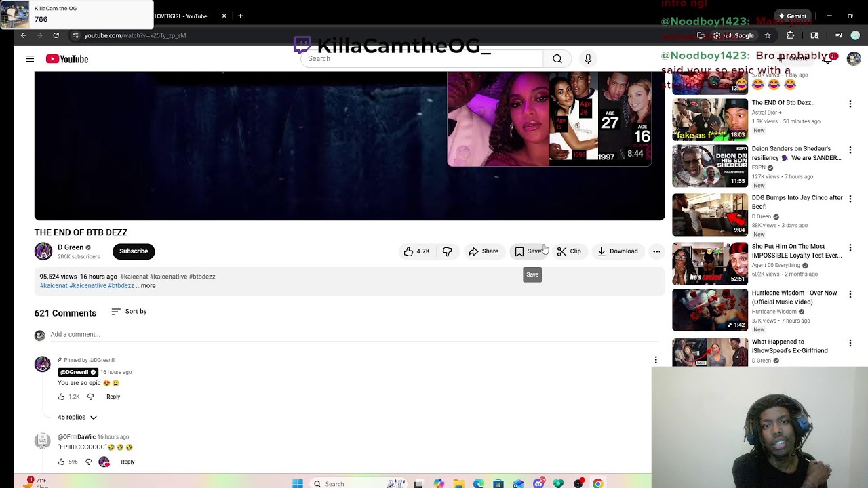Subscribe to D Green channel
This screenshot has height=488, width=868.
click(134, 251)
